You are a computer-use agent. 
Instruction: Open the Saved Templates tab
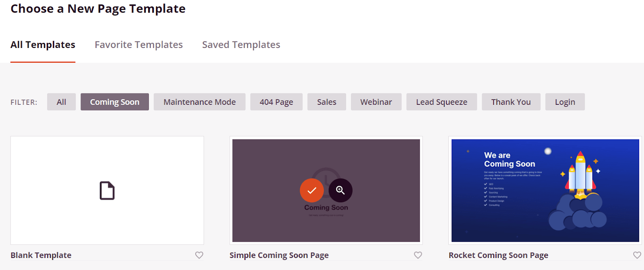pos(241,45)
